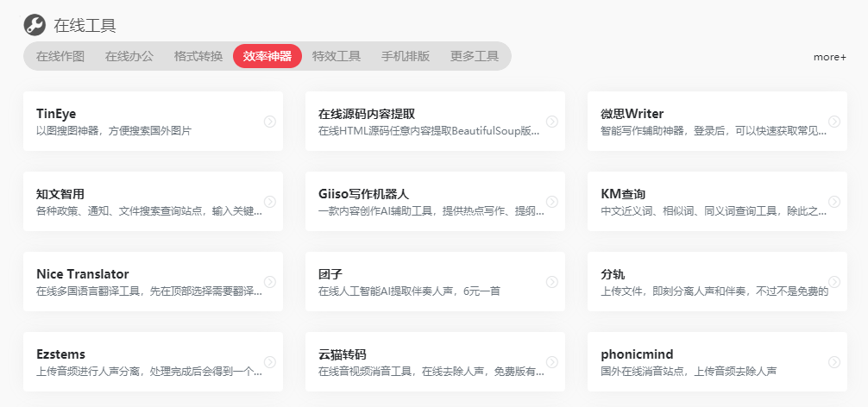Image resolution: width=868 pixels, height=407 pixels.
Task: Click description starting 在线音视频消音工具
Action: click(x=431, y=372)
